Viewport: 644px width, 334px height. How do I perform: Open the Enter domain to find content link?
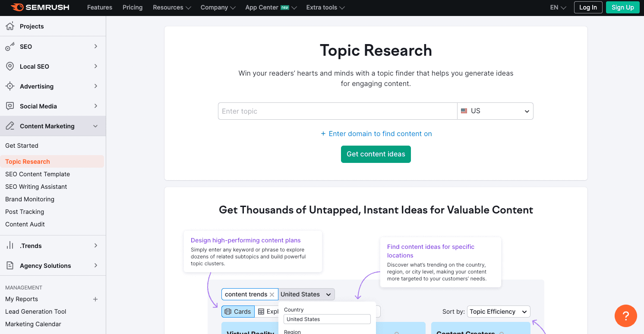pyautogui.click(x=376, y=134)
